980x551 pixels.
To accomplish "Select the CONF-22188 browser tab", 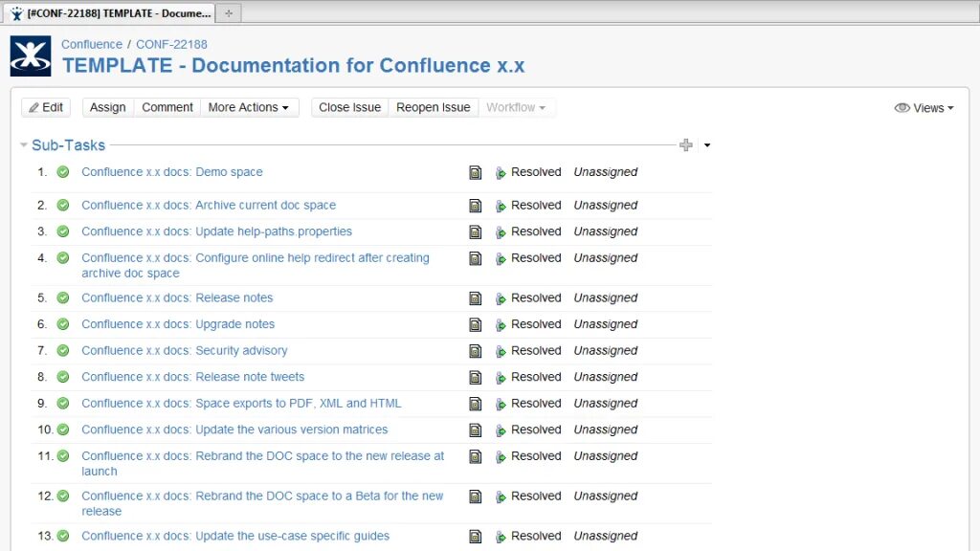I will (110, 13).
